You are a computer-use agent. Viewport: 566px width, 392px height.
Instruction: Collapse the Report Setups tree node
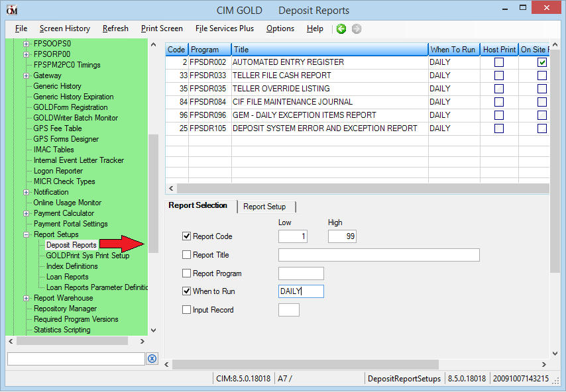27,234
